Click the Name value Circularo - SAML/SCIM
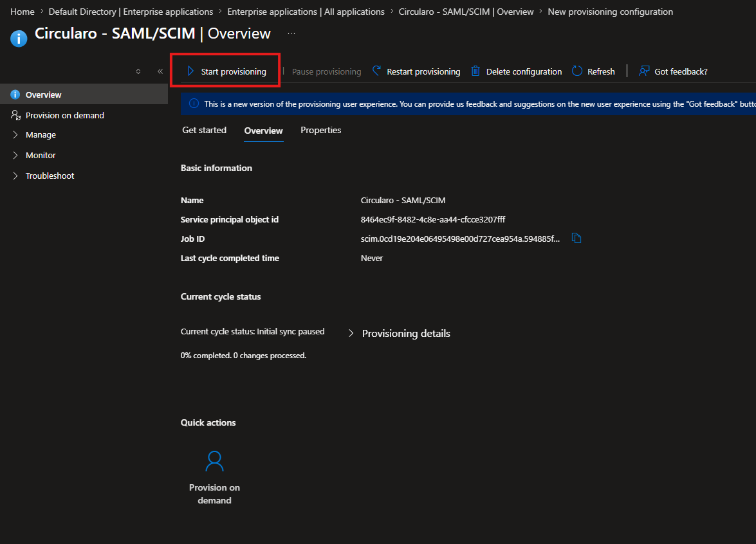This screenshot has height=544, width=756. (403, 201)
